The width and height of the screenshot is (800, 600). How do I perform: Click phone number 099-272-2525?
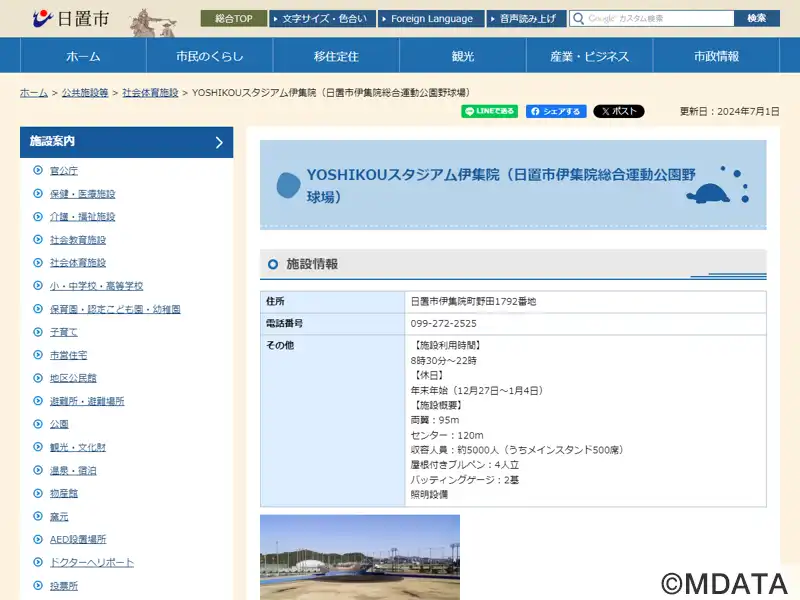point(443,323)
